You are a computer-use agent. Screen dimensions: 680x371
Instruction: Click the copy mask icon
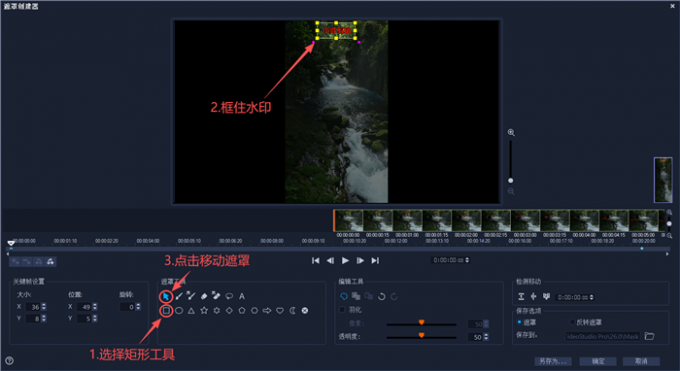point(356,296)
